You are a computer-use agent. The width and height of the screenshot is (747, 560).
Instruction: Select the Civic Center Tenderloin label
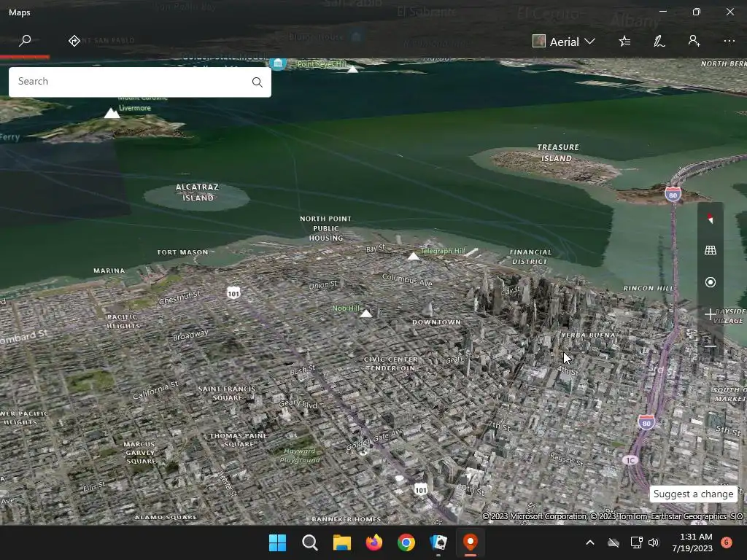[x=390, y=364]
